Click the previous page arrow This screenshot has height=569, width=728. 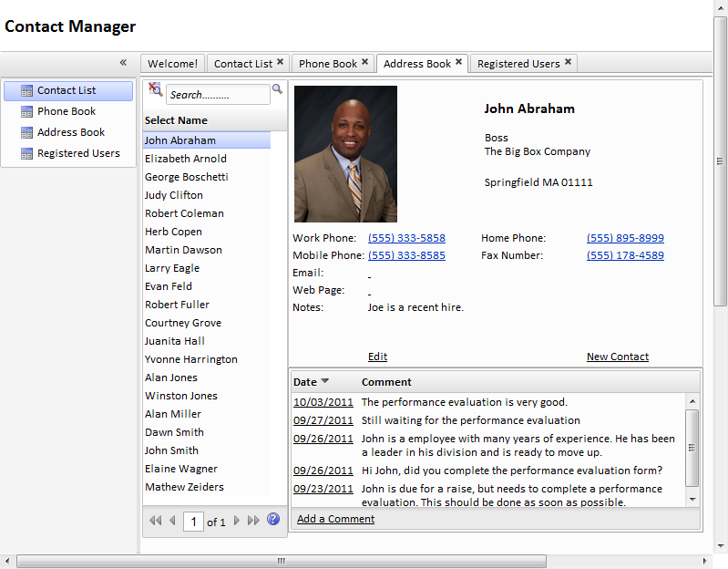[x=172, y=521]
